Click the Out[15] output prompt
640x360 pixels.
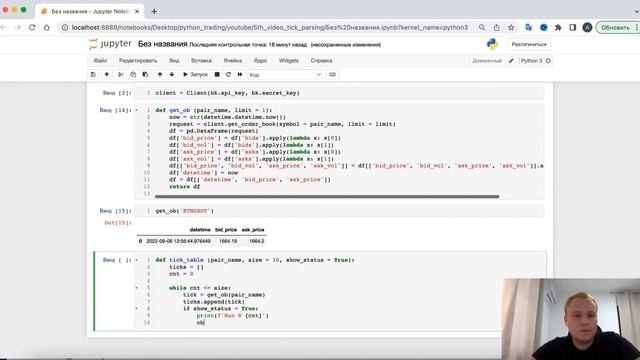pos(118,223)
